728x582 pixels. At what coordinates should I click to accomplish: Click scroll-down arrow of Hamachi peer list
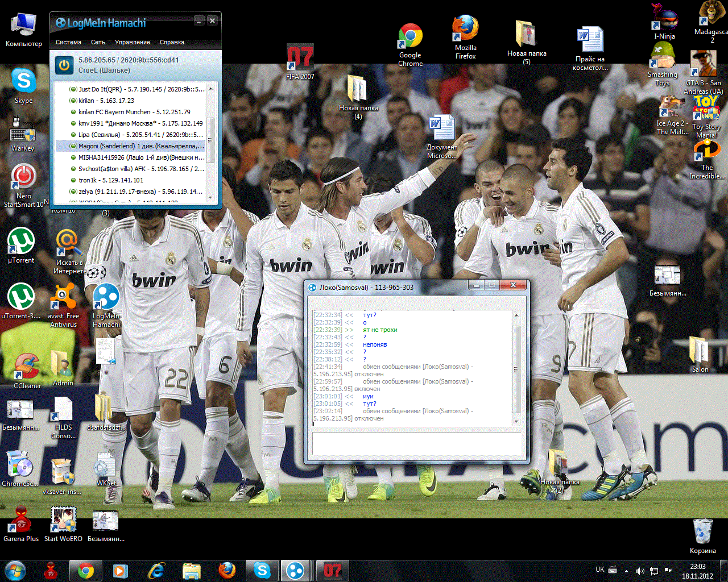coord(210,197)
